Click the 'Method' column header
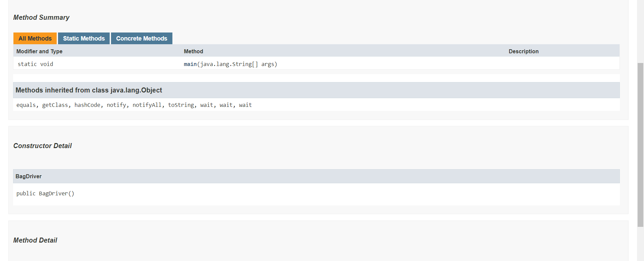This screenshot has height=261, width=644. click(x=194, y=51)
